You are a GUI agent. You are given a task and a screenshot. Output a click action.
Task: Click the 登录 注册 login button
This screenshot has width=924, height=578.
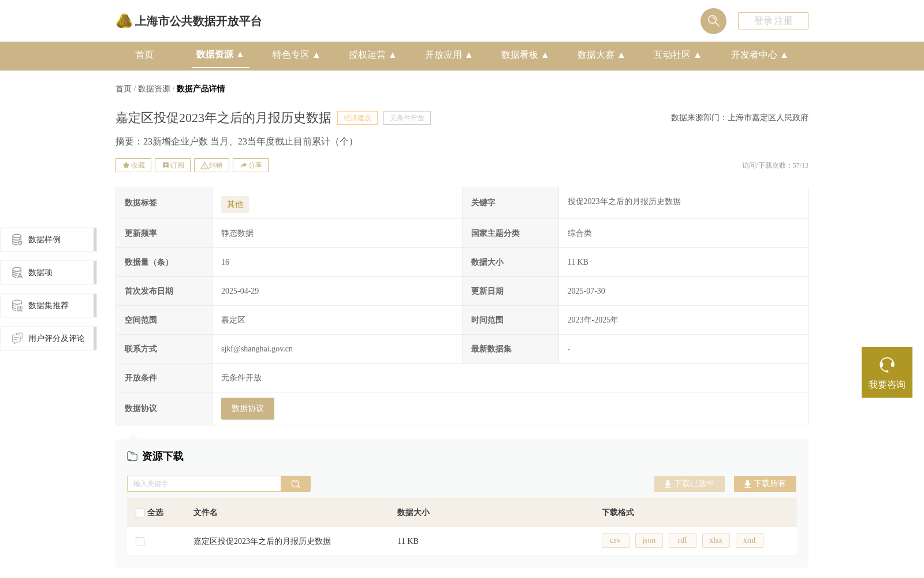click(773, 21)
